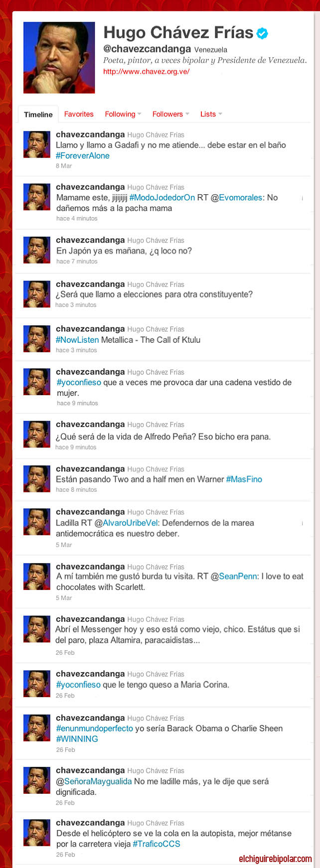Click avatar beside the Messenger tweet
The width and height of the screenshot is (320, 868).
[37, 629]
